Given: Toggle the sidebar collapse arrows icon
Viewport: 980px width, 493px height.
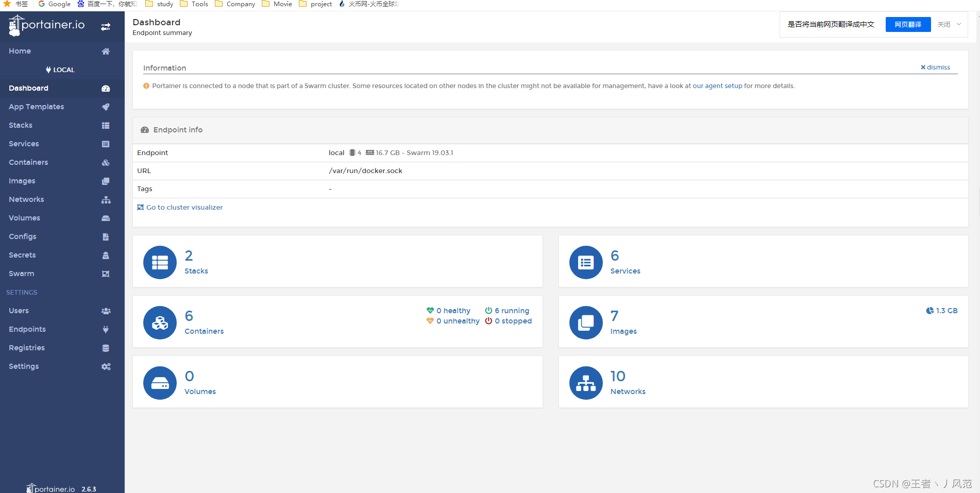Looking at the screenshot, I should [x=106, y=27].
